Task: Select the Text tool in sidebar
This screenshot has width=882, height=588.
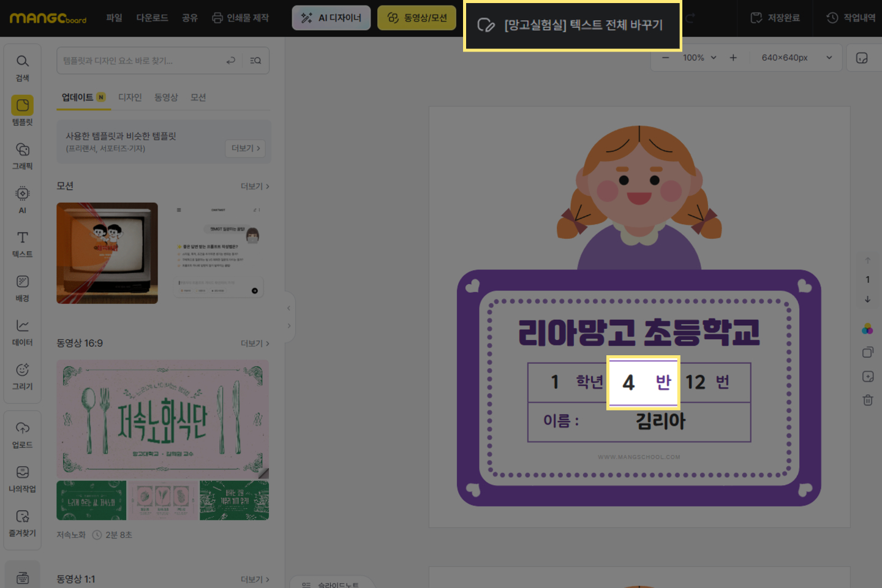Action: pyautogui.click(x=23, y=244)
